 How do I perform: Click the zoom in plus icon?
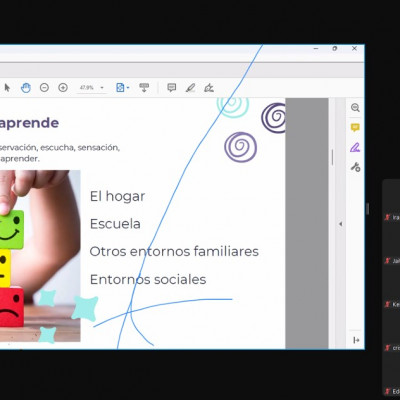pyautogui.click(x=63, y=88)
